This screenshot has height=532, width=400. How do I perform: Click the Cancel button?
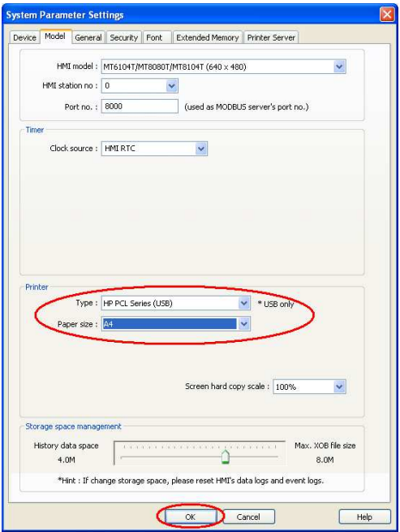pos(248,517)
